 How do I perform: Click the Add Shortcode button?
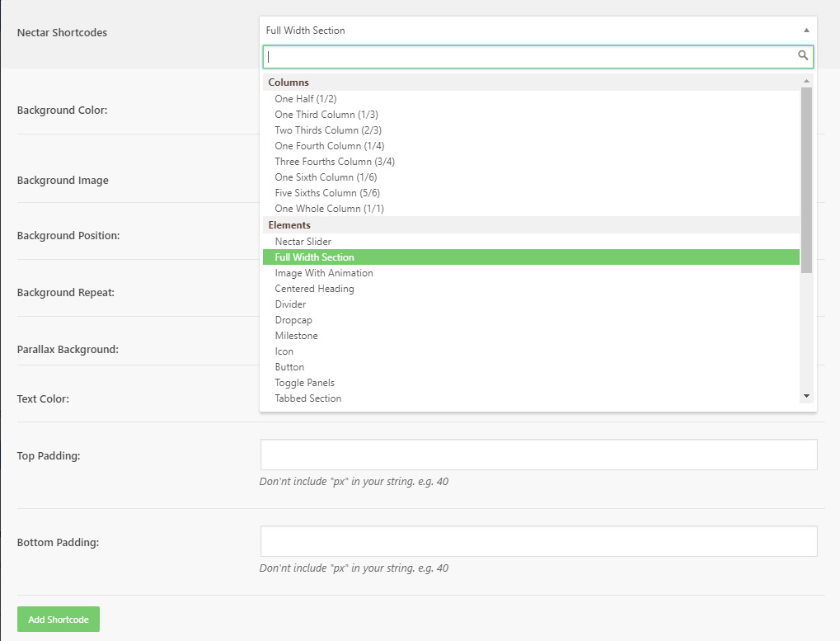(59, 620)
